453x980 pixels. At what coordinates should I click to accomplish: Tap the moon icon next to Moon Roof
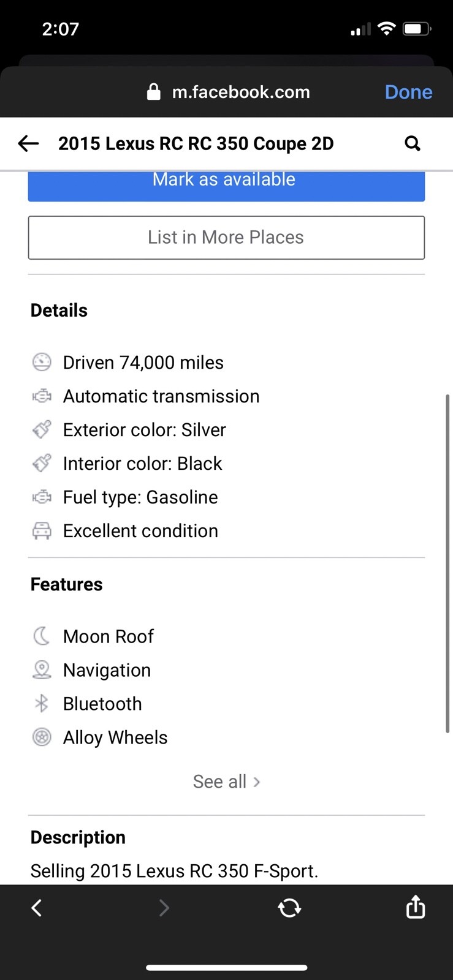coord(42,636)
